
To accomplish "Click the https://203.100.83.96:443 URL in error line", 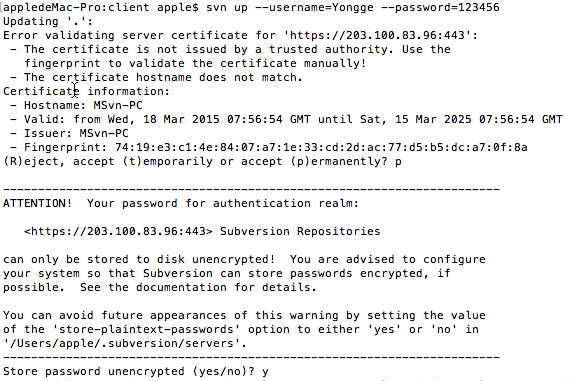I will pyautogui.click(x=377, y=35).
